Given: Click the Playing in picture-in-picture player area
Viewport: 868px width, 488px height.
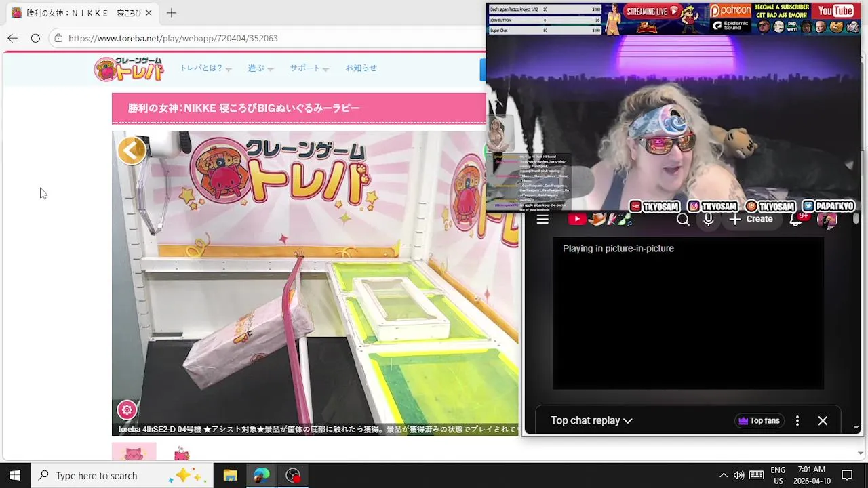Looking at the screenshot, I should (x=688, y=314).
